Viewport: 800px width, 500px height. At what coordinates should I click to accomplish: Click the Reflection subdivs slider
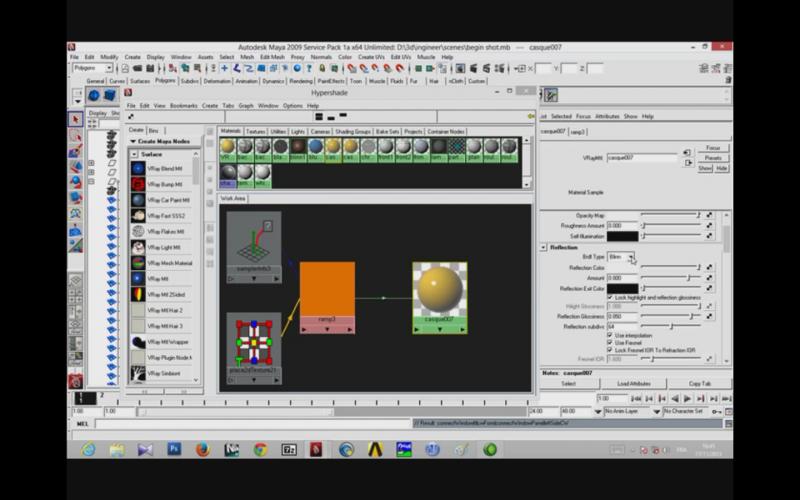pyautogui.click(x=671, y=327)
